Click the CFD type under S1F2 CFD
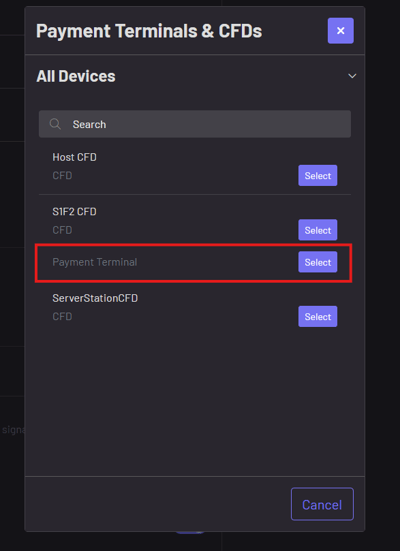400x551 pixels. click(62, 230)
